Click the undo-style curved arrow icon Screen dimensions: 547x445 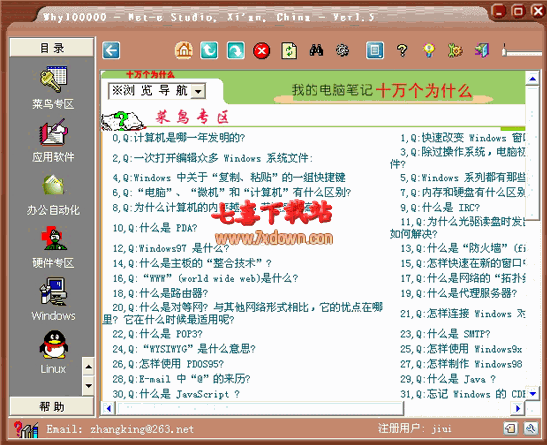tap(209, 51)
